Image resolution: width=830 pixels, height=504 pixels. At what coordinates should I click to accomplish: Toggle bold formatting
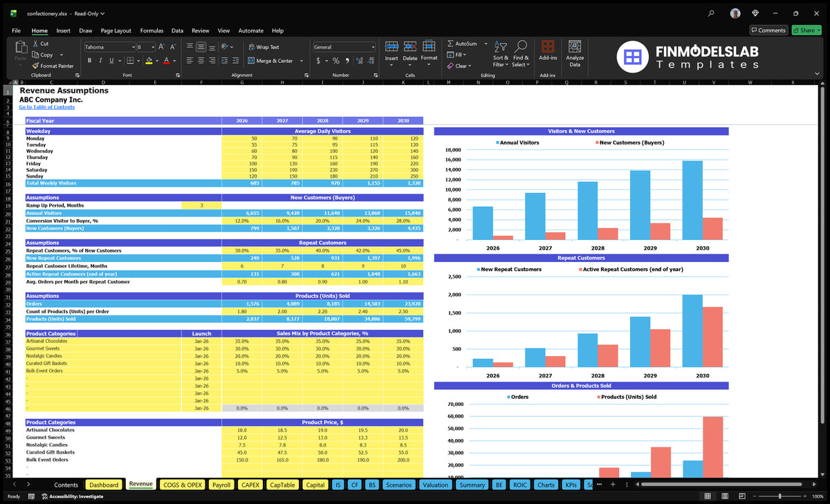click(89, 61)
